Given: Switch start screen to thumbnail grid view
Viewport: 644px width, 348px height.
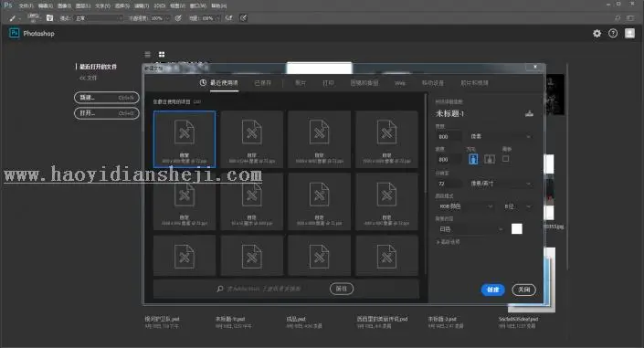Looking at the screenshot, I should (x=162, y=54).
